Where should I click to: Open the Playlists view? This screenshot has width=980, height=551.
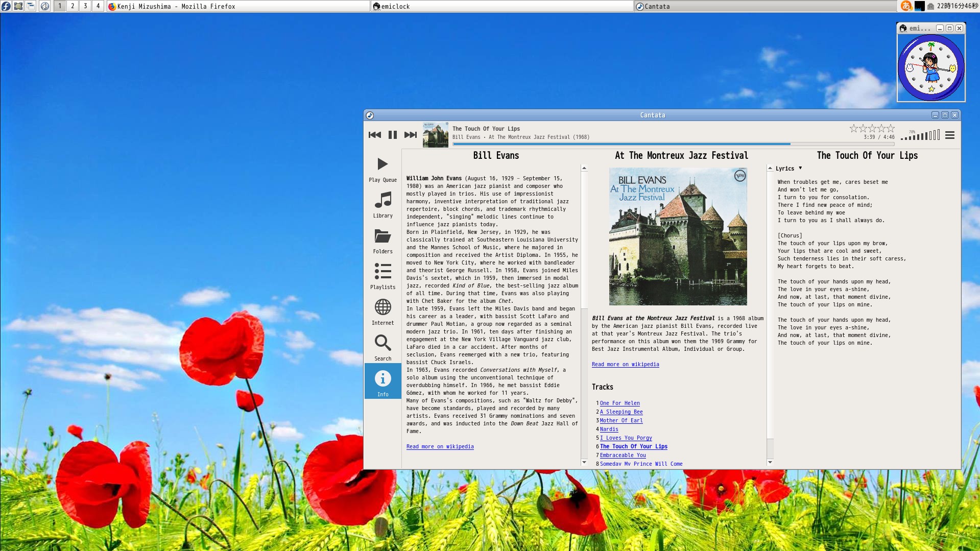383,276
